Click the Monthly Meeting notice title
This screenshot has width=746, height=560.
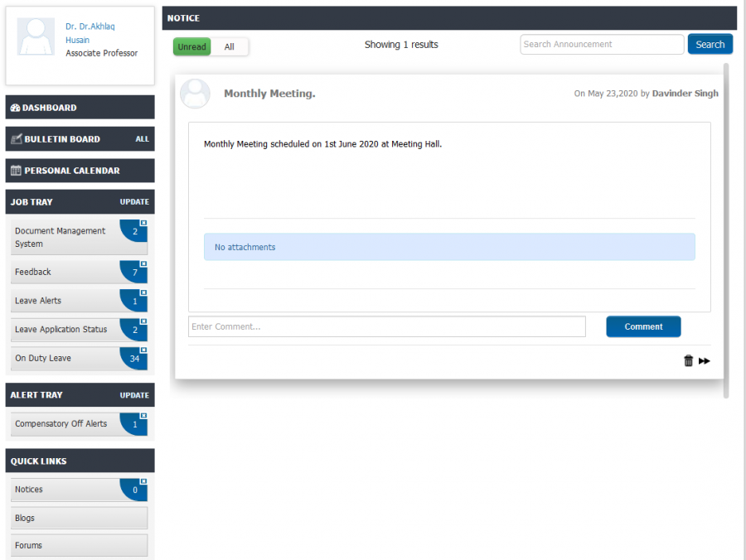pos(269,93)
